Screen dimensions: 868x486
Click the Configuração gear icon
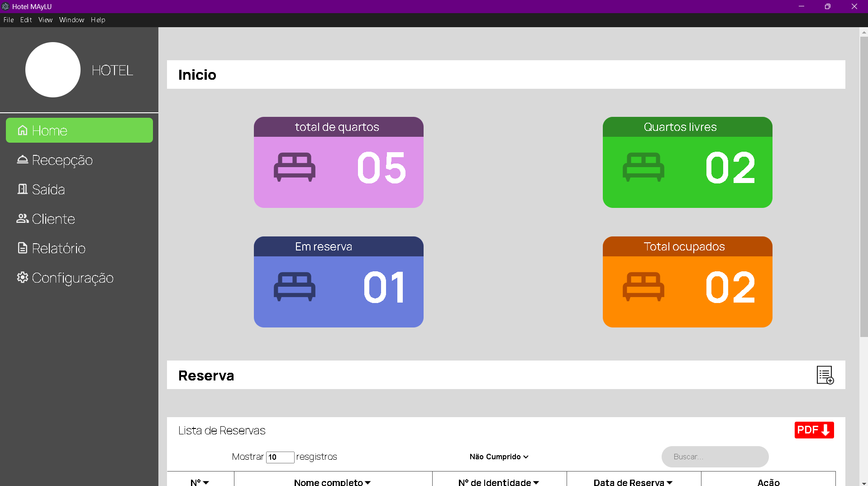coord(23,278)
